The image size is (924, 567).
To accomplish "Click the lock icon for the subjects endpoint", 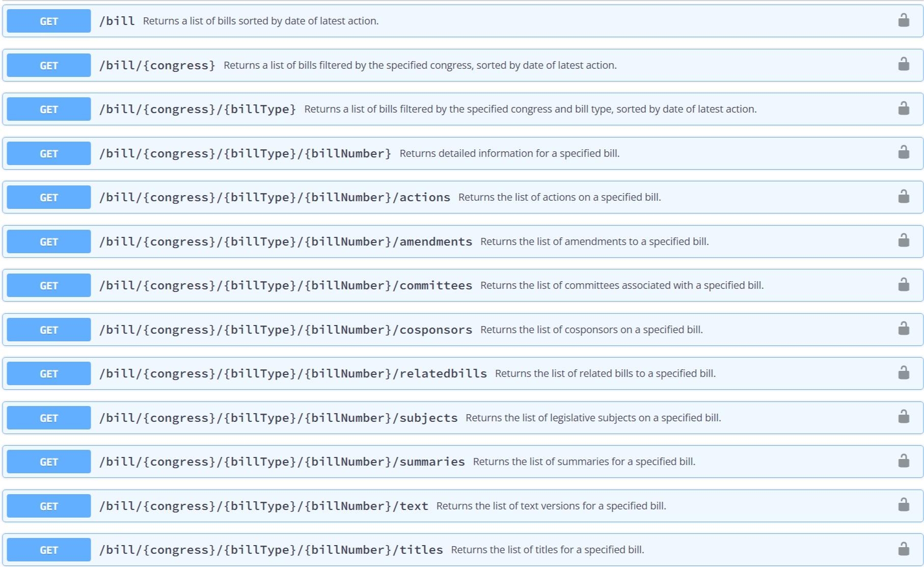I will [903, 417].
